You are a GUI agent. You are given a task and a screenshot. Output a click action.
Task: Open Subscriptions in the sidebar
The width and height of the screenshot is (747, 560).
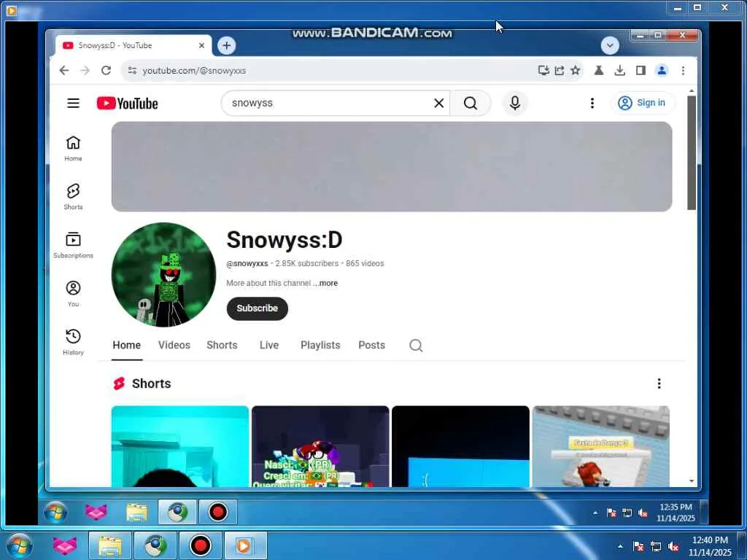pyautogui.click(x=73, y=245)
